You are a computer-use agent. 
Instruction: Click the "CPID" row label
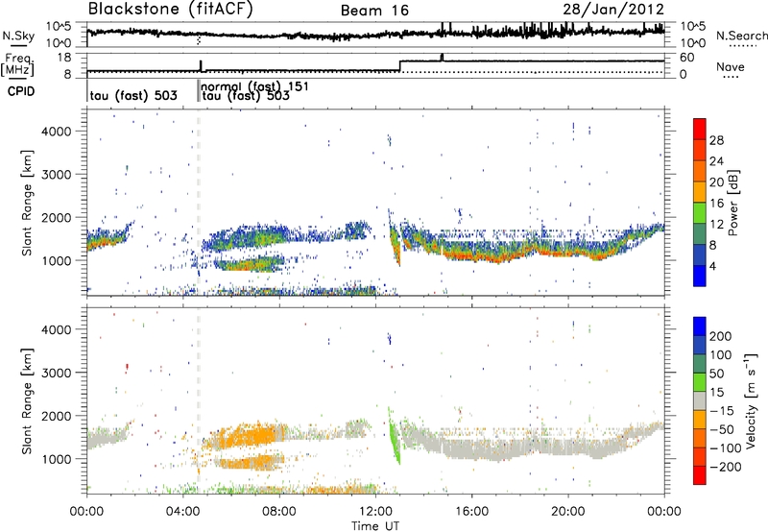(x=21, y=91)
